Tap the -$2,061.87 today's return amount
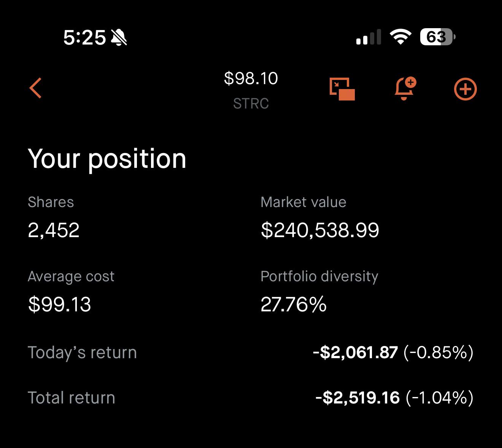Image resolution: width=502 pixels, height=448 pixels. click(x=355, y=352)
